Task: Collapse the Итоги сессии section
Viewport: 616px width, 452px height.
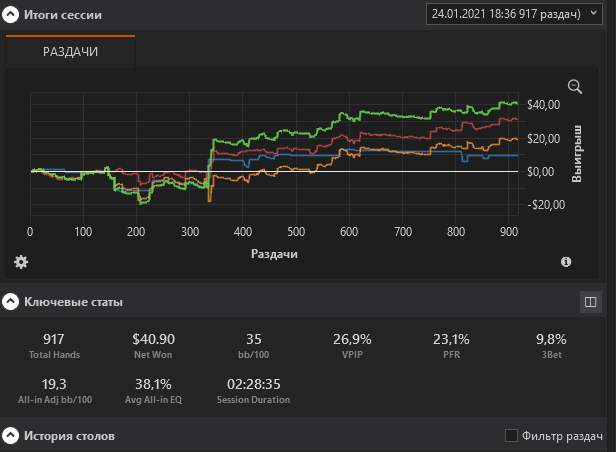Action: [x=11, y=17]
